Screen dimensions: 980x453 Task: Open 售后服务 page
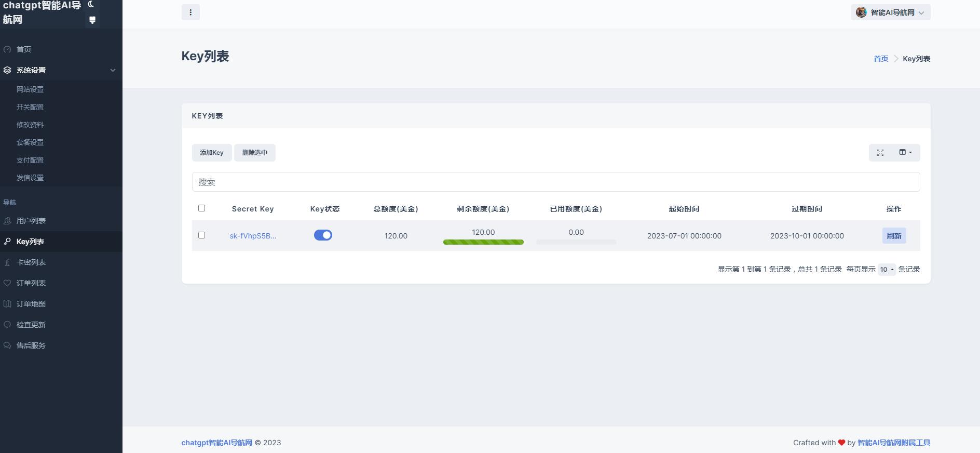[x=61, y=345]
